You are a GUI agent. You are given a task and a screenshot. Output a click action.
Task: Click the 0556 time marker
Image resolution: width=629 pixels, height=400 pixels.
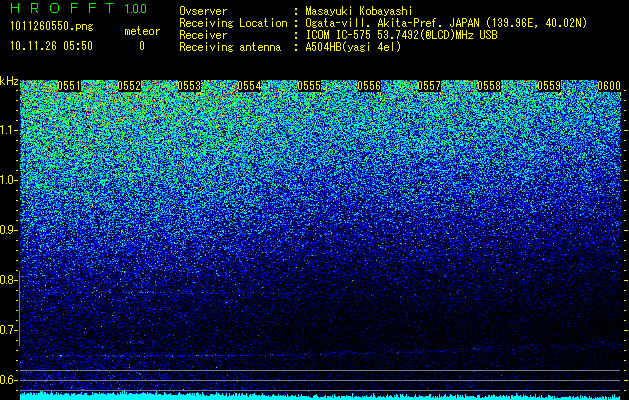(369, 86)
